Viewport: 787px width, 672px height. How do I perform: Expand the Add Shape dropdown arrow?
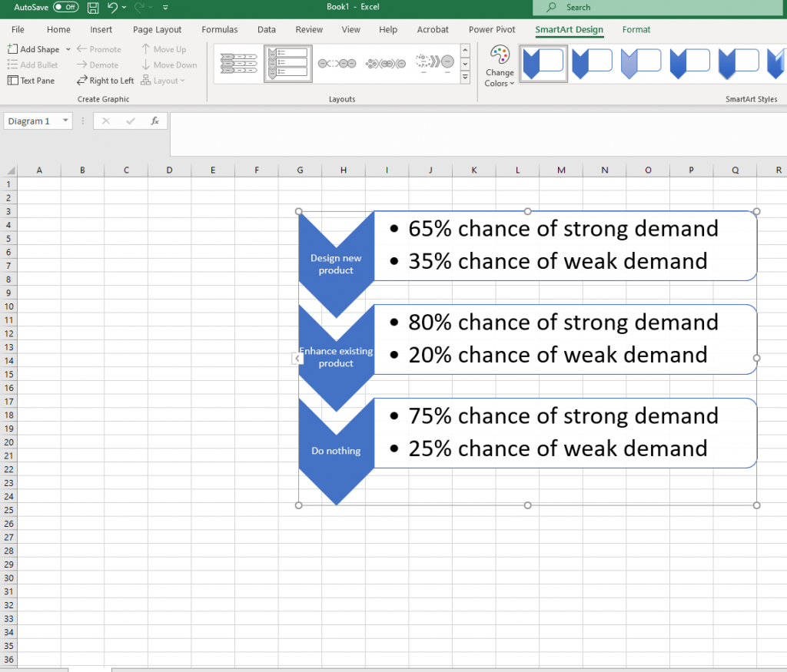click(x=68, y=49)
